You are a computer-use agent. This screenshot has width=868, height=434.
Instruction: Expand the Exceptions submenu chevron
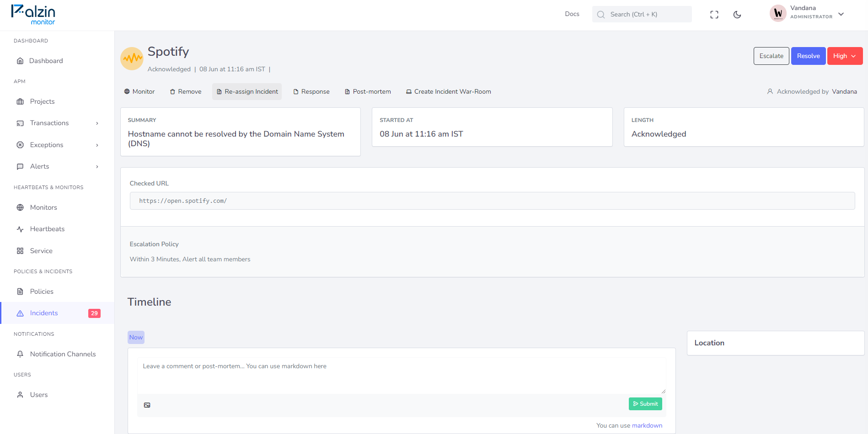point(97,145)
